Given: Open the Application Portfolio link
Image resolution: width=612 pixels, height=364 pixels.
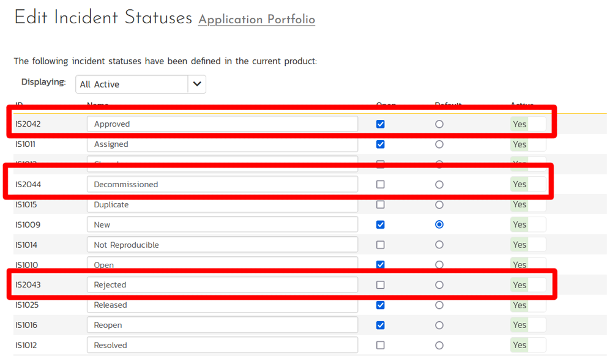Looking at the screenshot, I should (256, 20).
